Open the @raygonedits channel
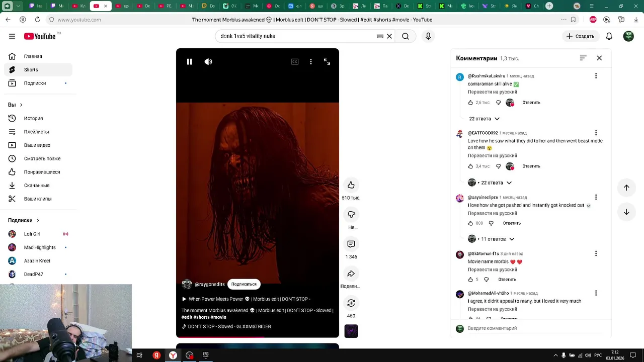Viewport: 644px width, 362px height. pyautogui.click(x=209, y=284)
